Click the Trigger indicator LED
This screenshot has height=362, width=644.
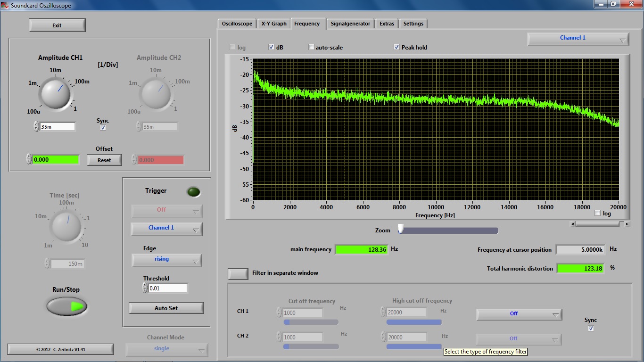pyautogui.click(x=193, y=192)
